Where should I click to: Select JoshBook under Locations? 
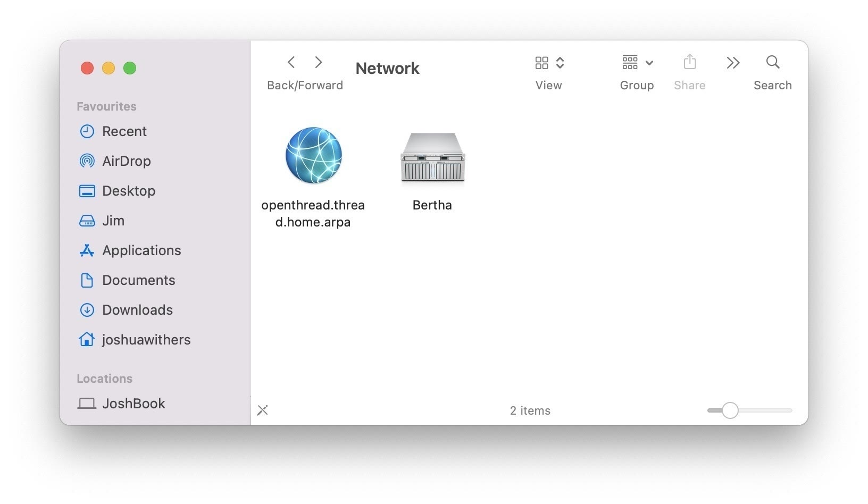(x=133, y=404)
